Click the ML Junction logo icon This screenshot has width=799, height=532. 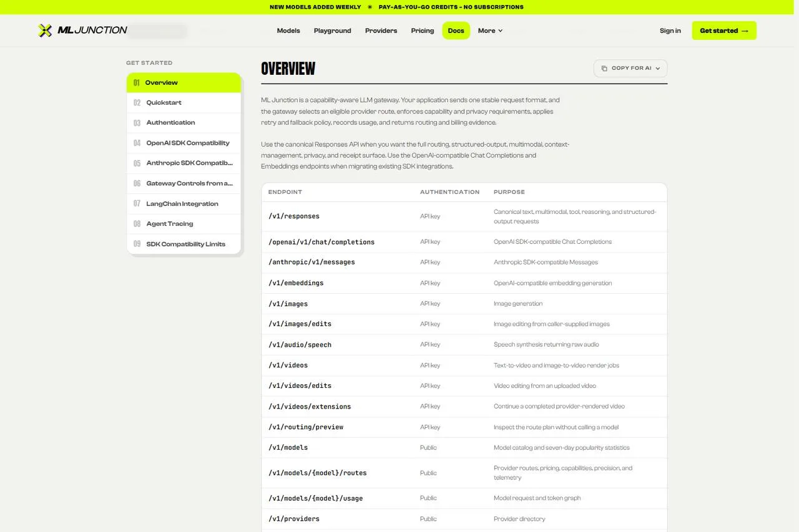click(45, 31)
